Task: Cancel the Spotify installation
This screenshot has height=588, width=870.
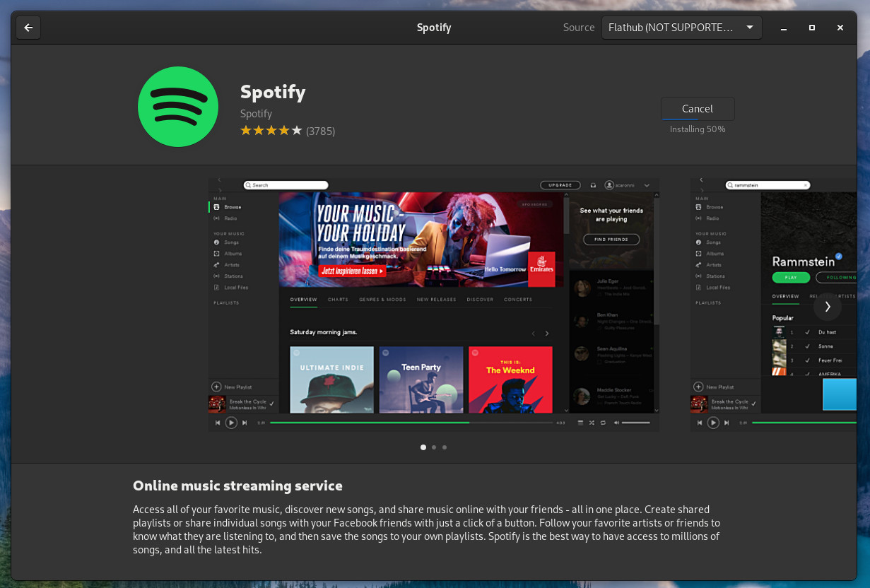Action: click(698, 109)
